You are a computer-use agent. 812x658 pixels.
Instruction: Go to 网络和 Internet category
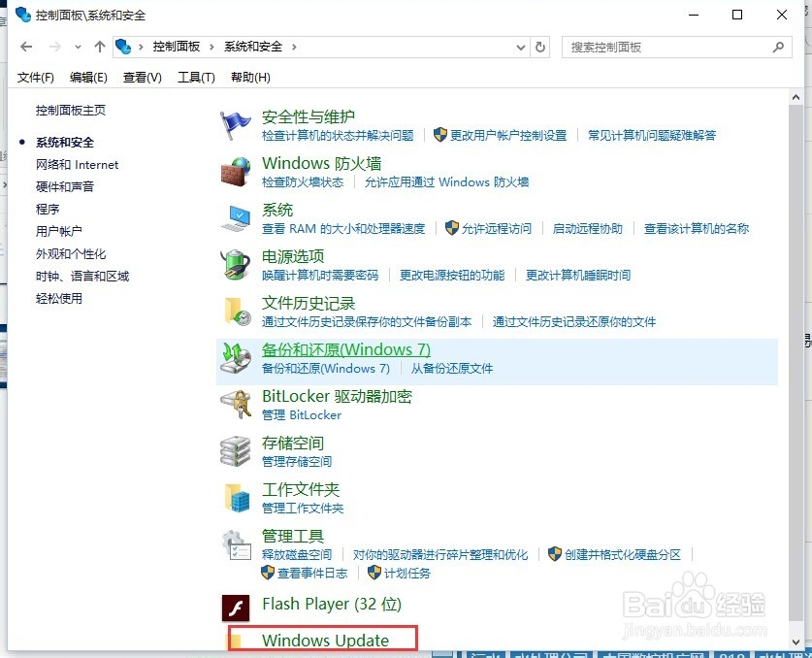click(78, 165)
